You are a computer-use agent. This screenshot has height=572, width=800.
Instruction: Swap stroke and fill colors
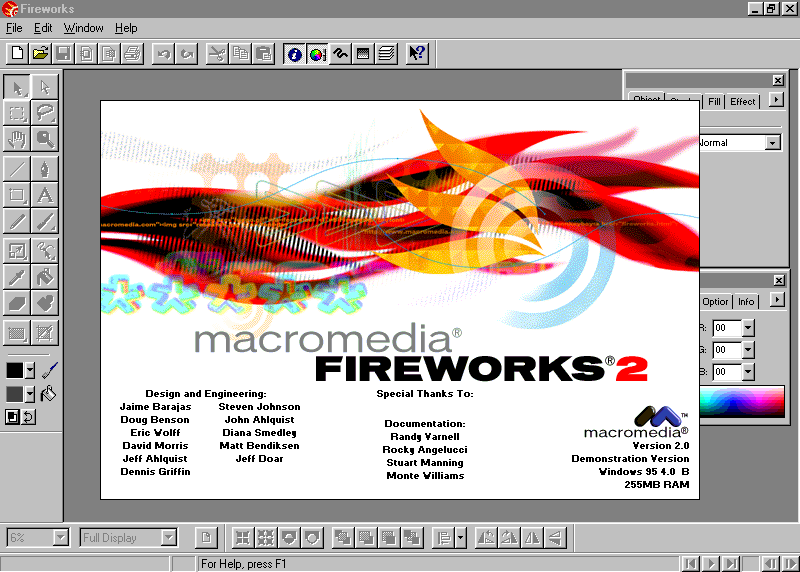click(29, 417)
